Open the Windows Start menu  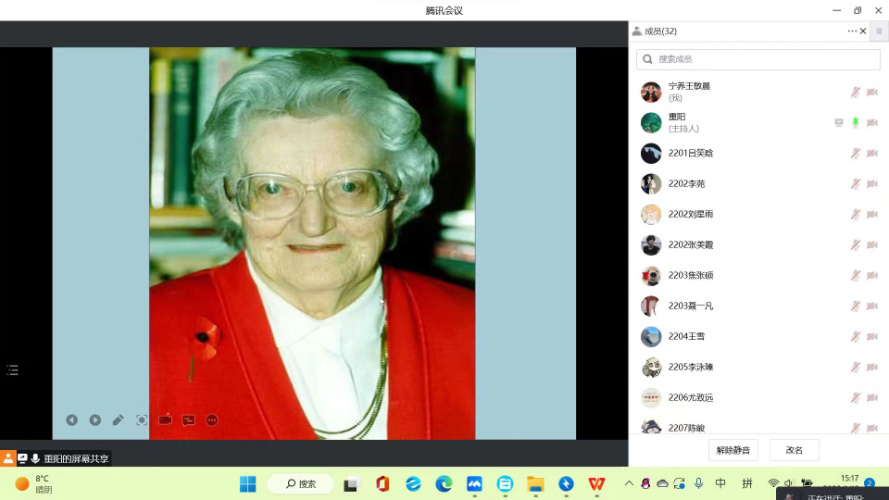247,484
